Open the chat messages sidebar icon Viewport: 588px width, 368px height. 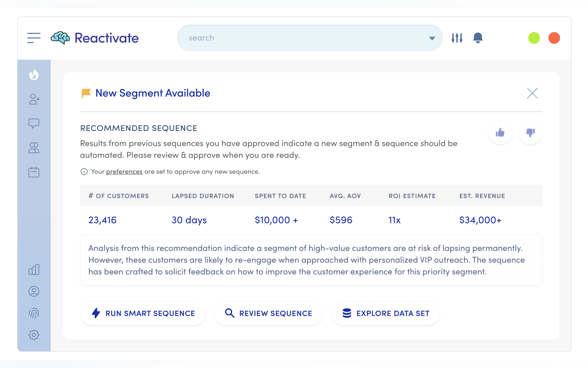34,123
